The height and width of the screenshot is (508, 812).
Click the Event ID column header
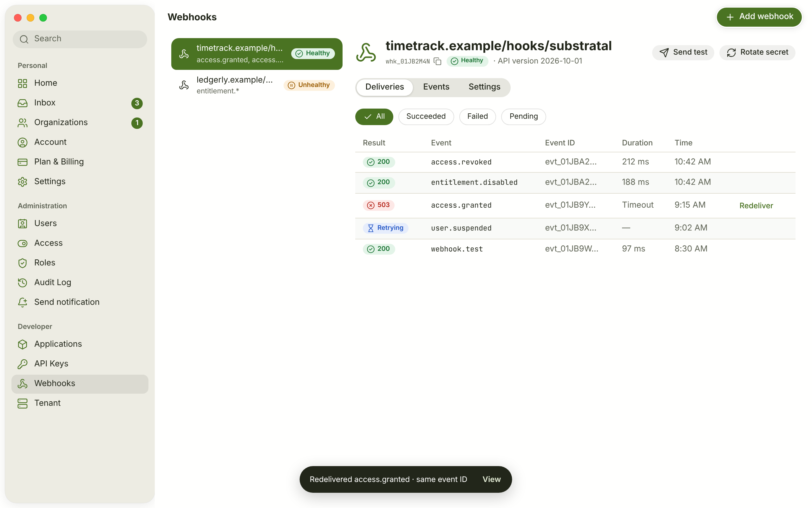click(x=560, y=143)
